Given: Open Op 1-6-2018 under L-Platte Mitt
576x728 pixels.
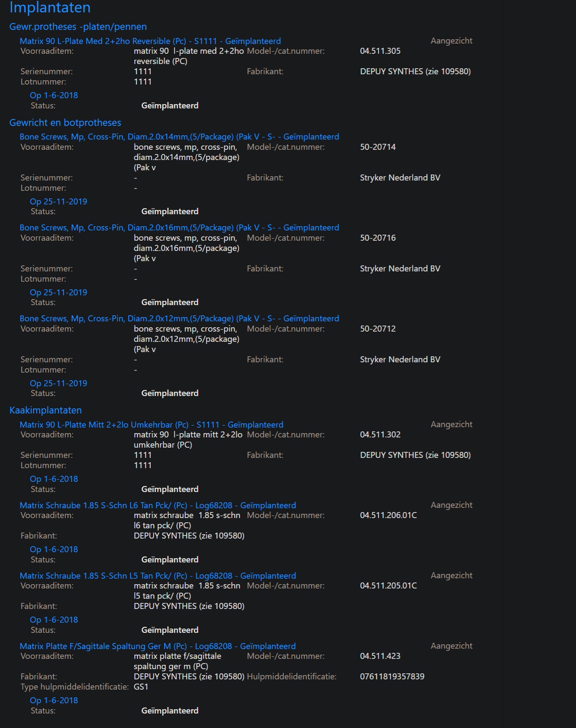Looking at the screenshot, I should [54, 479].
